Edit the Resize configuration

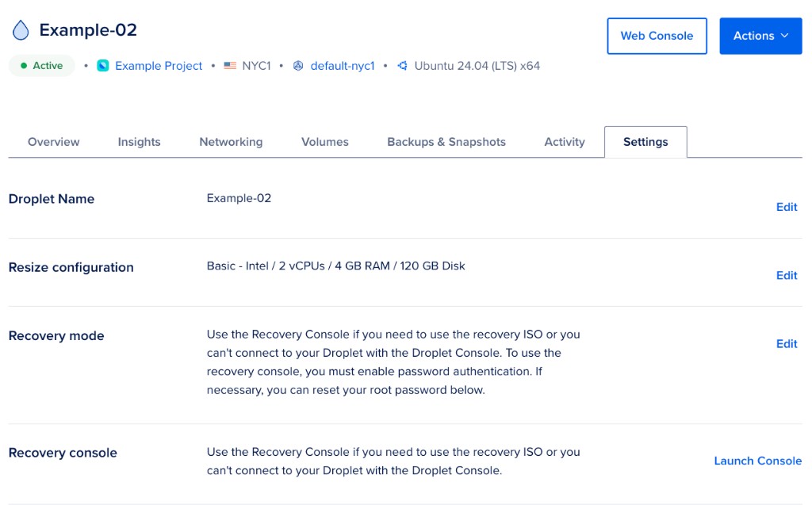pyautogui.click(x=786, y=275)
